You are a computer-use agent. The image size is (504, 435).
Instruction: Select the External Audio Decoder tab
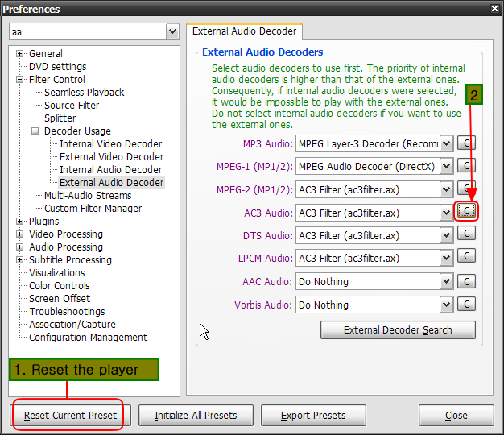pyautogui.click(x=245, y=31)
